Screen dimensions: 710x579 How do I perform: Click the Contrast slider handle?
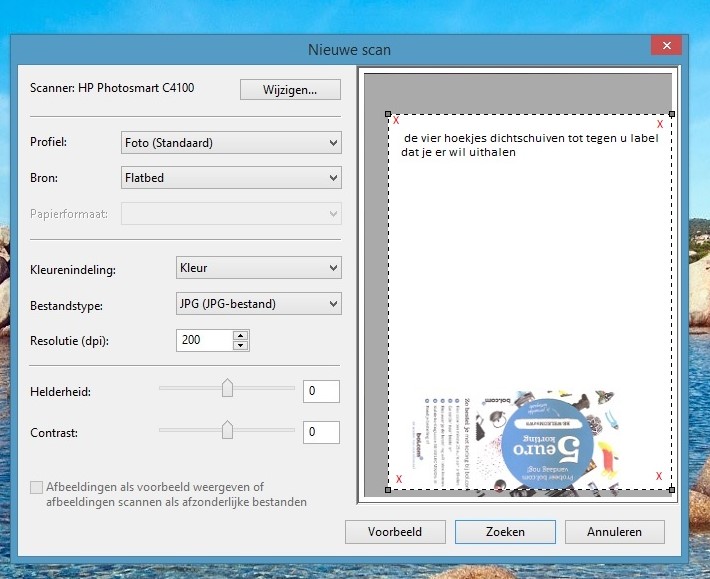(x=227, y=430)
